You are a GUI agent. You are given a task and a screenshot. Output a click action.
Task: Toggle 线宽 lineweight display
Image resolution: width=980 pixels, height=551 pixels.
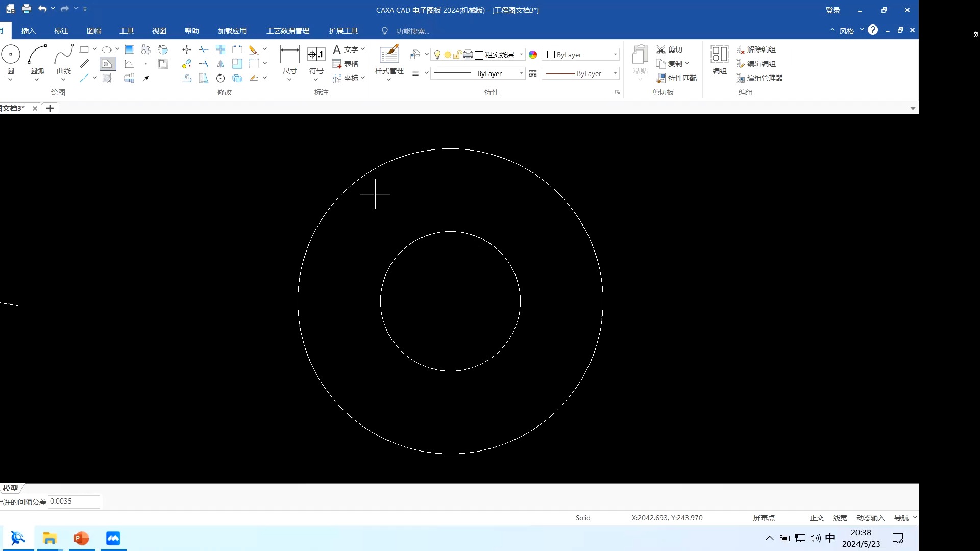click(x=840, y=518)
